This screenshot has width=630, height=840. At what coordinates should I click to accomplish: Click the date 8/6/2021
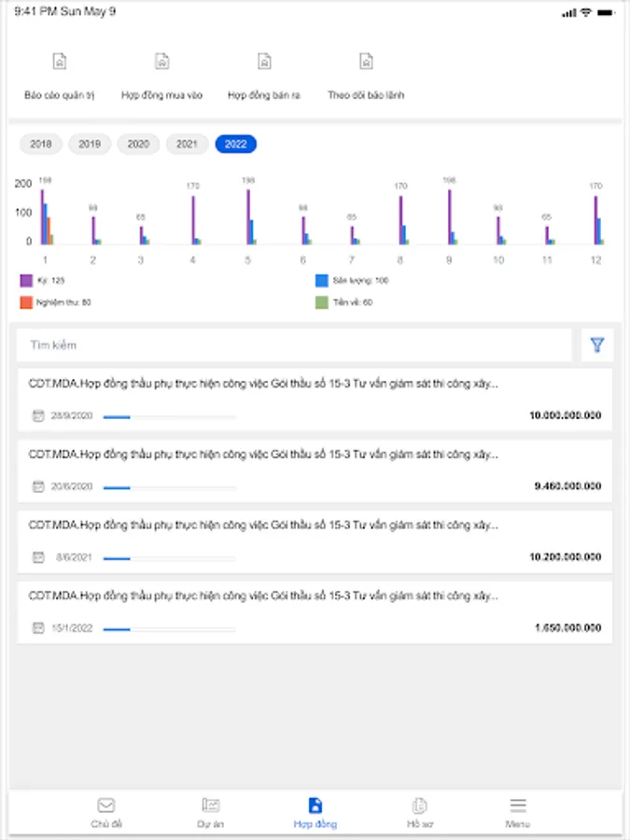74,557
